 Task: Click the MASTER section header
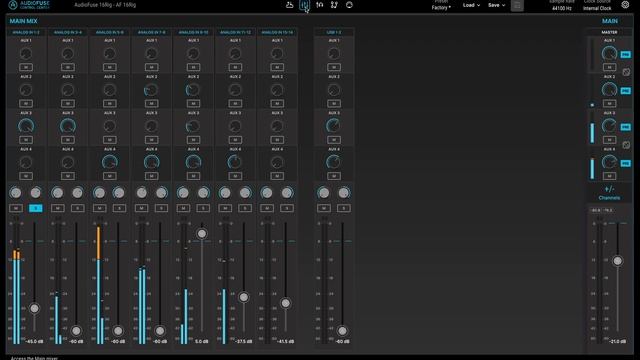pyautogui.click(x=609, y=32)
